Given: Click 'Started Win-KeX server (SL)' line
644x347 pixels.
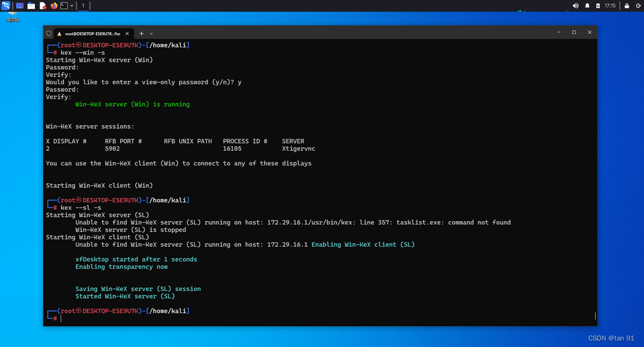Looking at the screenshot, I should click(125, 296).
